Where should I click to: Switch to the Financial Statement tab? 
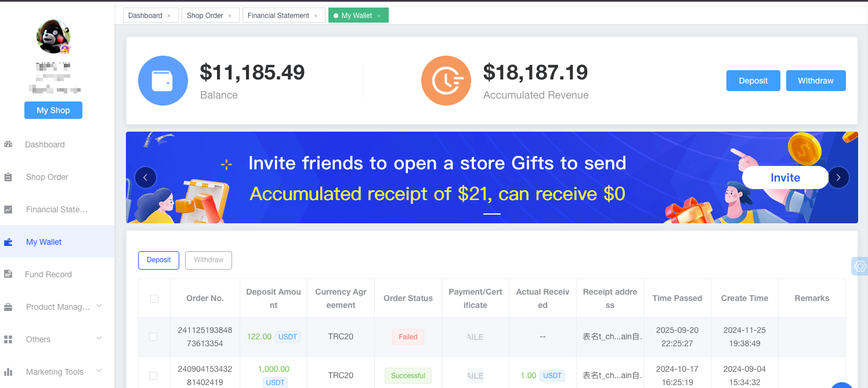[x=279, y=15]
